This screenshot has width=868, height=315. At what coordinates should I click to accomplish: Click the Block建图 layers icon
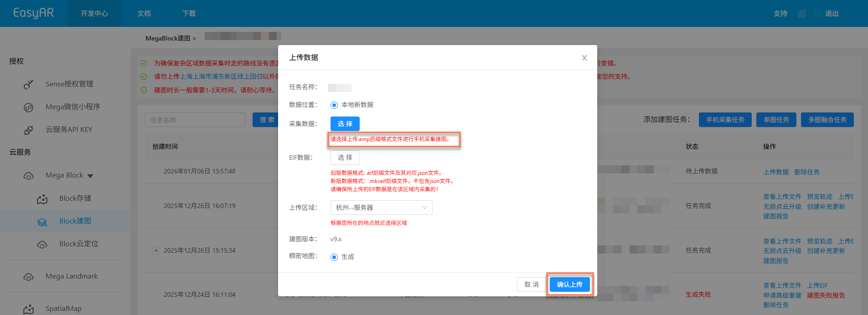point(42,222)
